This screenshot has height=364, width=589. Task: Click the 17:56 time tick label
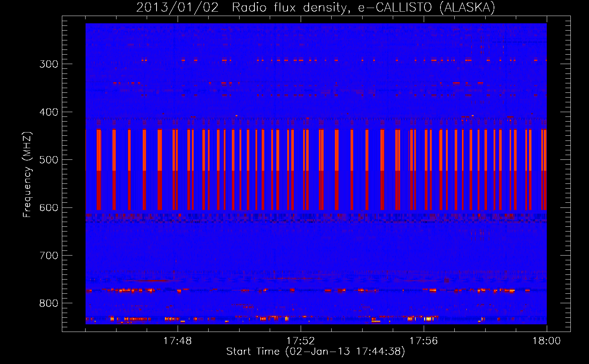tap(424, 341)
